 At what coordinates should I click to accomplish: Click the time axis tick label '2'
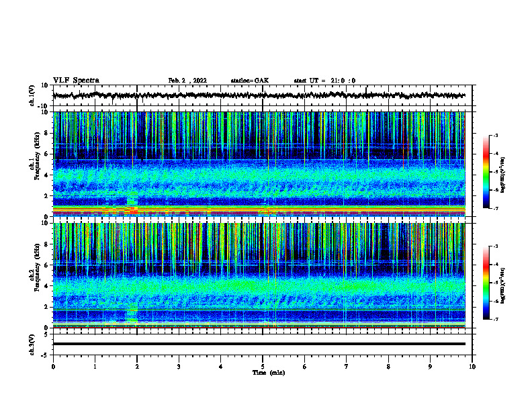tap(137, 367)
